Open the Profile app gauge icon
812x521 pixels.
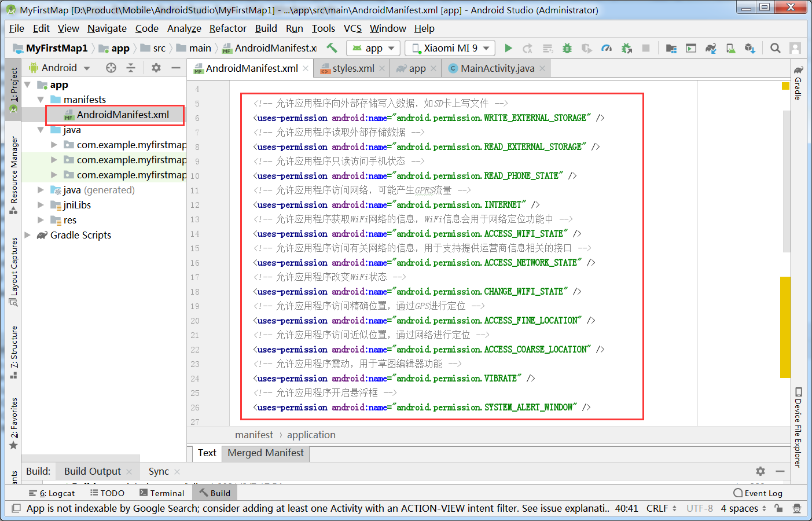(x=607, y=48)
